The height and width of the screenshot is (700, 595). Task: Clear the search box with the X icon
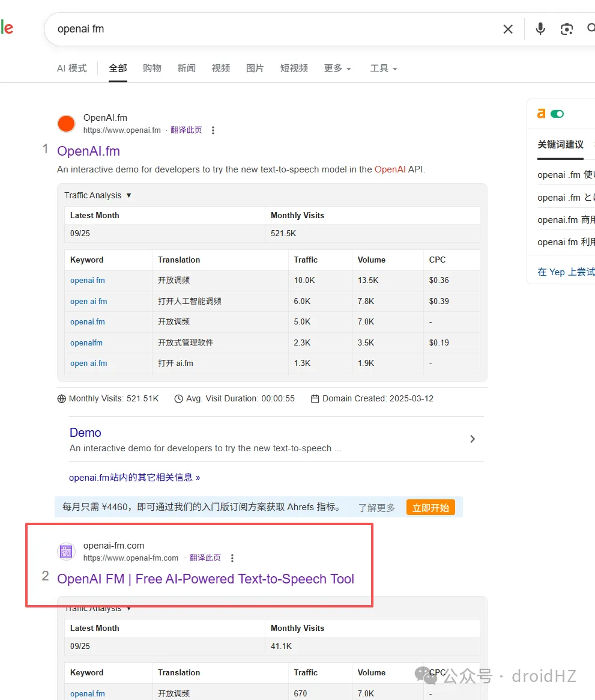tap(508, 29)
